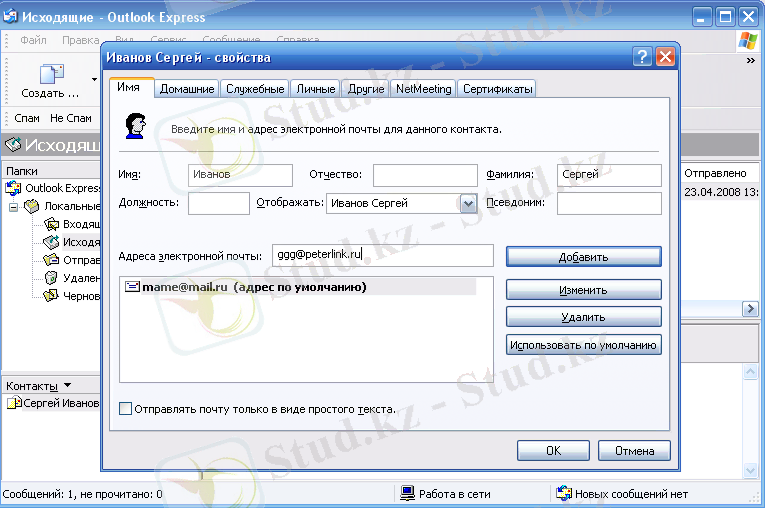Open the Отображать dropdown list
The image size is (765, 508).
point(467,204)
